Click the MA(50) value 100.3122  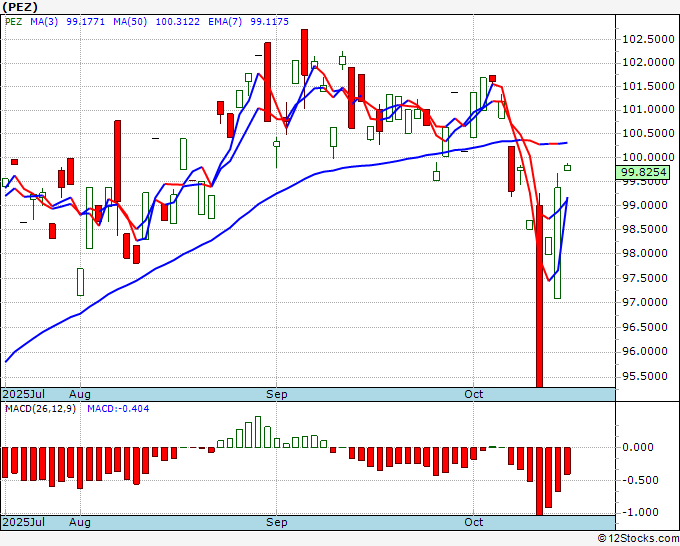178,22
